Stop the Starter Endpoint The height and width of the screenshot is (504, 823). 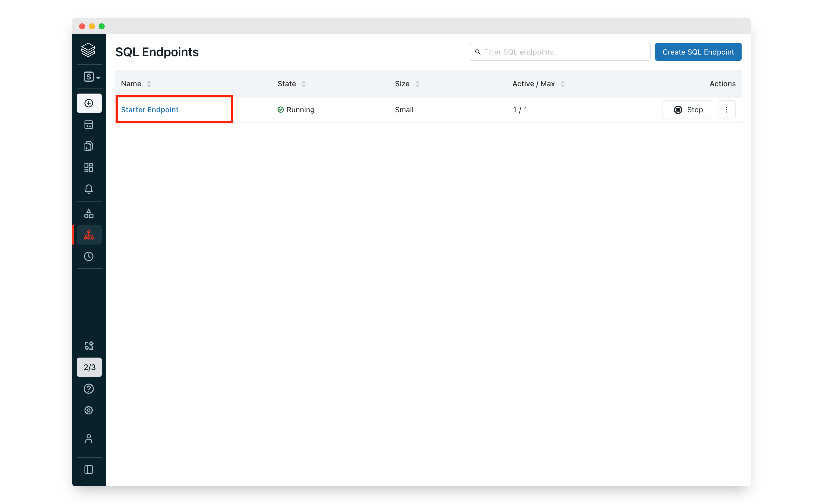point(687,110)
